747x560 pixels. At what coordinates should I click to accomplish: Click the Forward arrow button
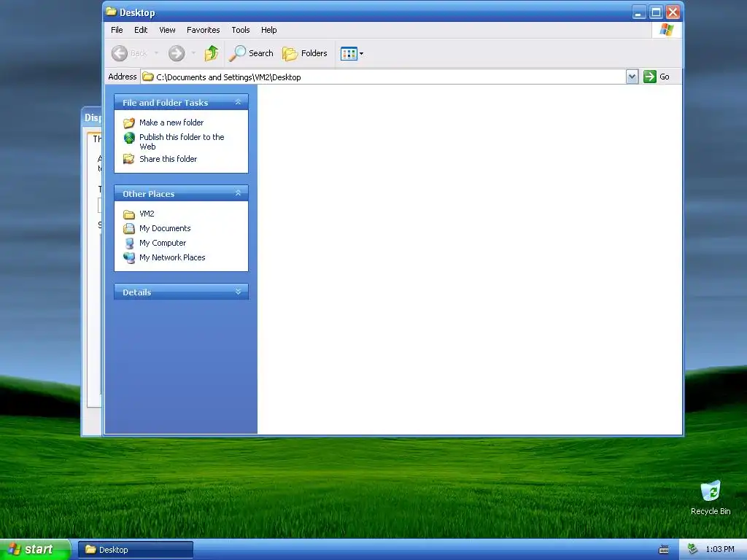(x=177, y=52)
